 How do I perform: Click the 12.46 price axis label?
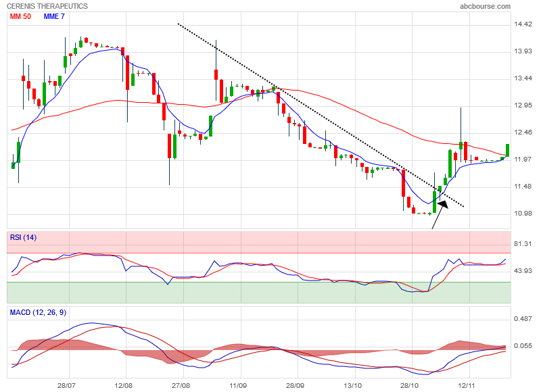[x=523, y=132]
